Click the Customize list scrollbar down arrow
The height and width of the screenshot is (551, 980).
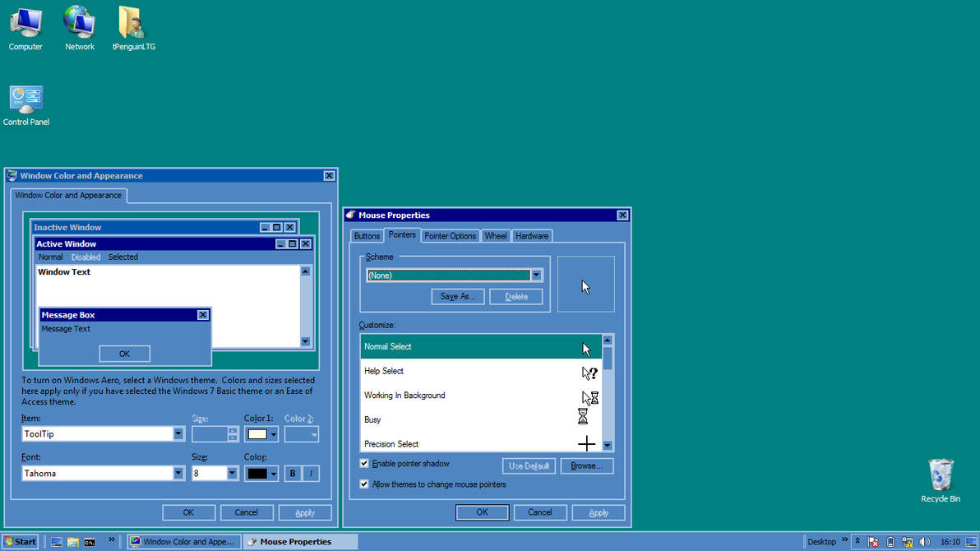point(607,445)
